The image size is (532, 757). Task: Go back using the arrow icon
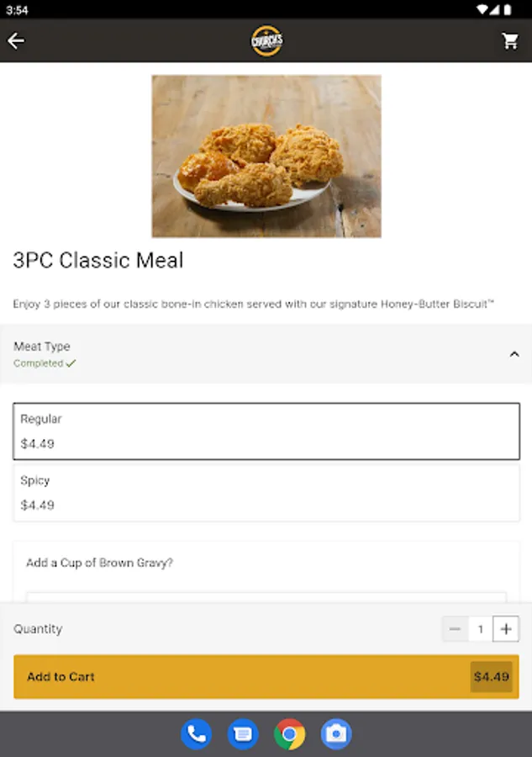16,41
